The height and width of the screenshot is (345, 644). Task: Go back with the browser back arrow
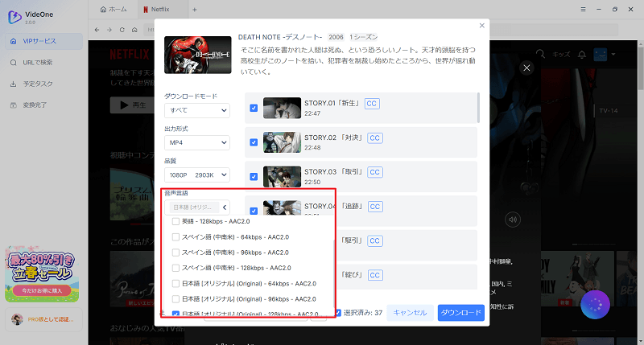97,30
